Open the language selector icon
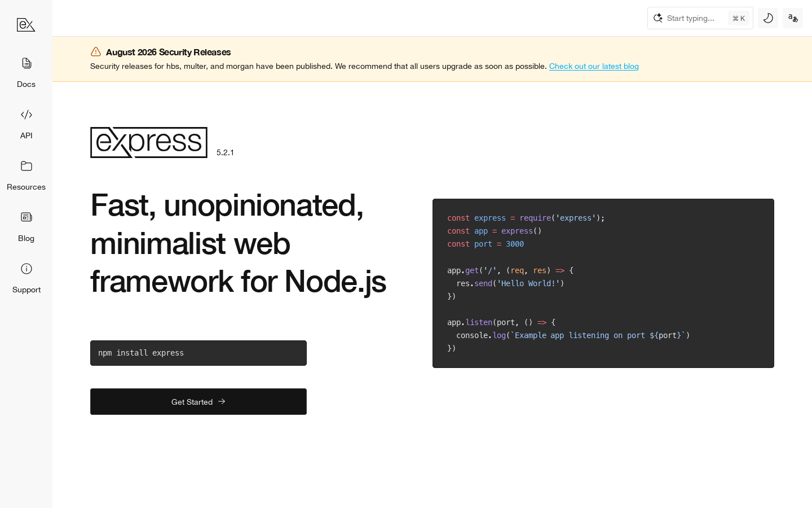The image size is (812, 508). [x=793, y=18]
